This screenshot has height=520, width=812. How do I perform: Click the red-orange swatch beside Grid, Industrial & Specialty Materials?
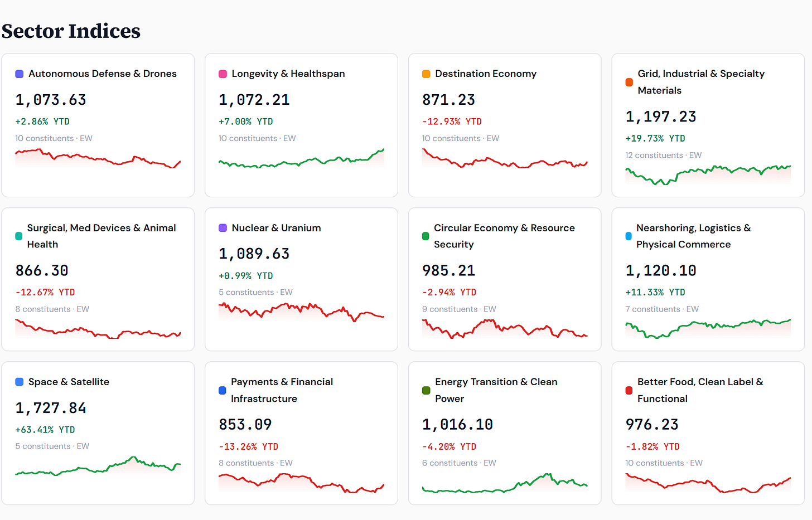click(x=629, y=82)
